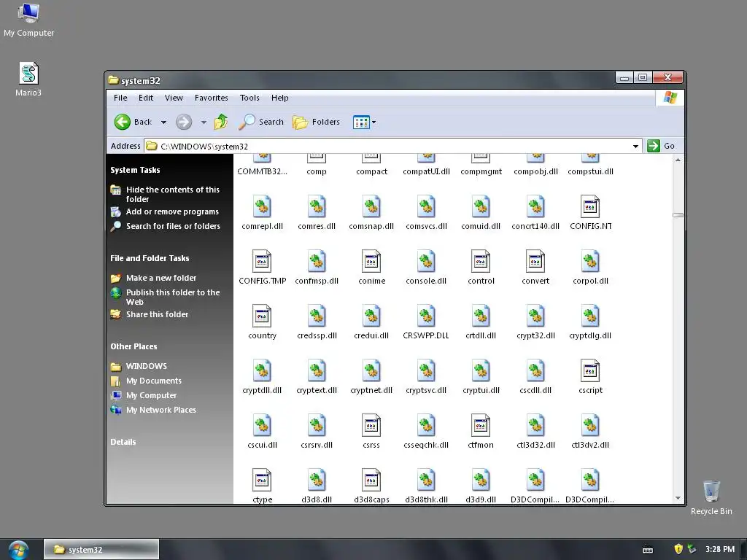Select the d3d9.dll file icon

click(x=481, y=481)
